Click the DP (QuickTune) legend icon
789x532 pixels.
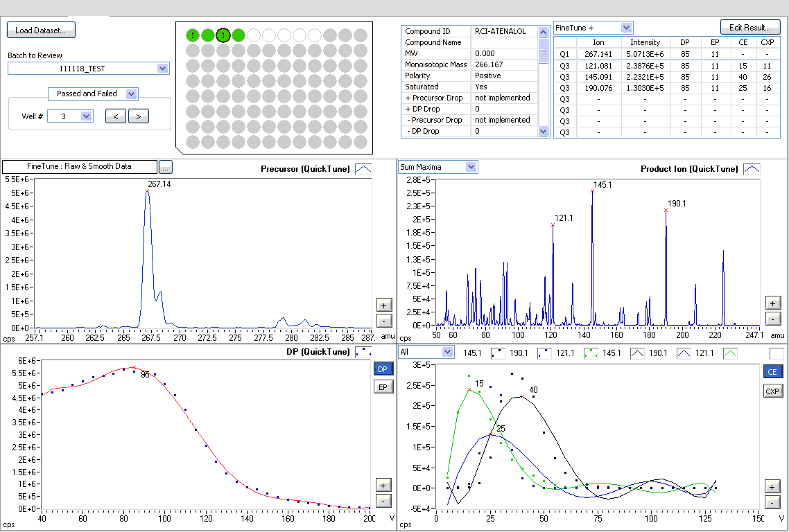[x=363, y=352]
